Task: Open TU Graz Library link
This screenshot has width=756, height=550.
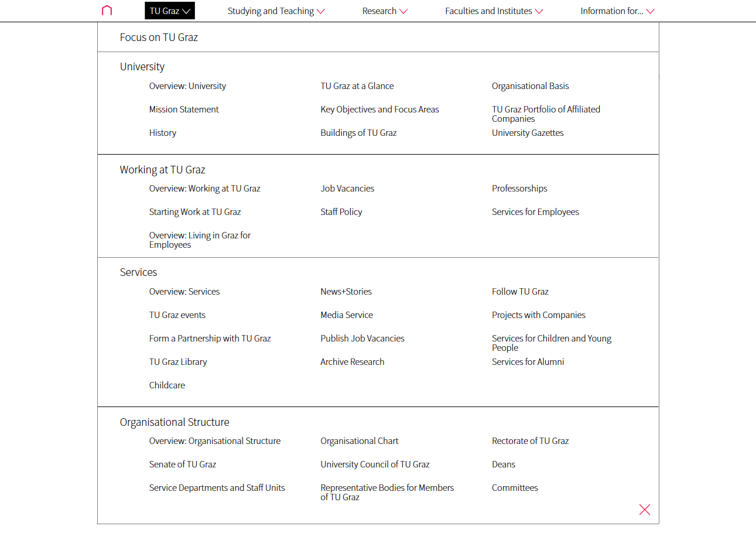Action: (178, 362)
